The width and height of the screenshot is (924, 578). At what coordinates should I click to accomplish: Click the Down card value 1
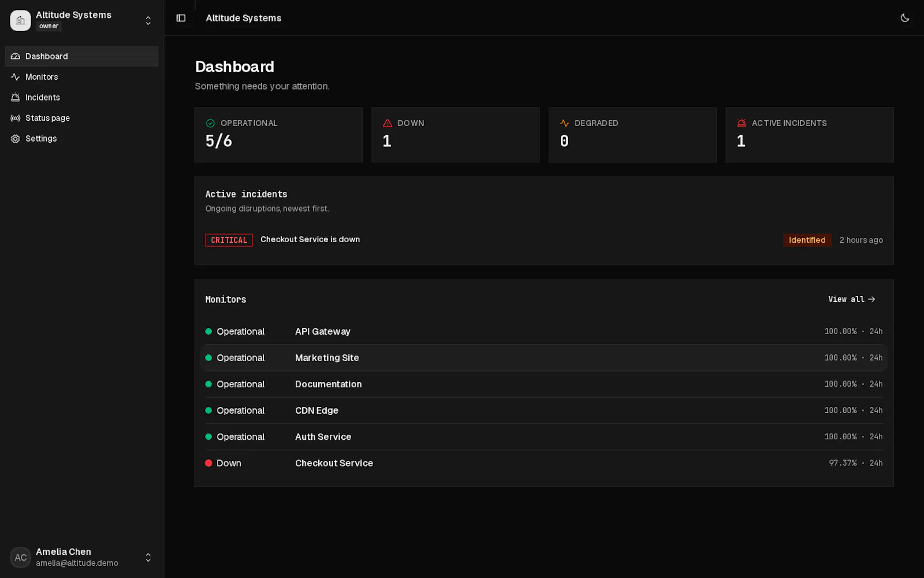coord(387,141)
